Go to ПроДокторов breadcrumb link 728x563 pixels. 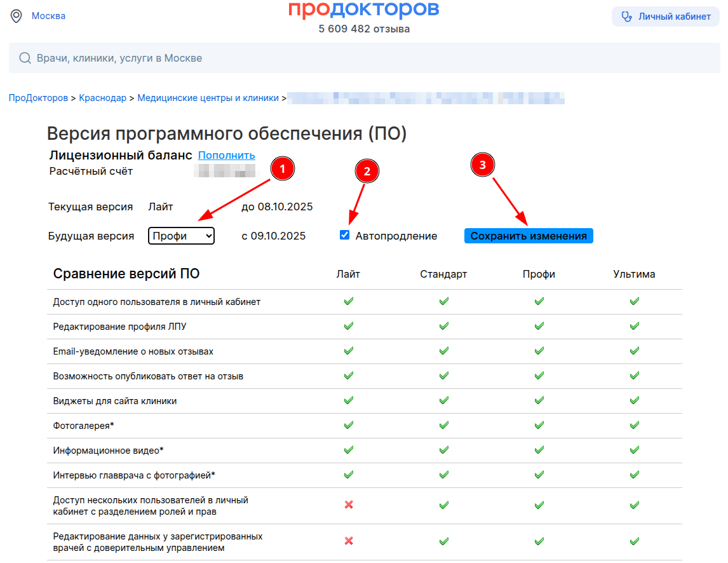[38, 98]
